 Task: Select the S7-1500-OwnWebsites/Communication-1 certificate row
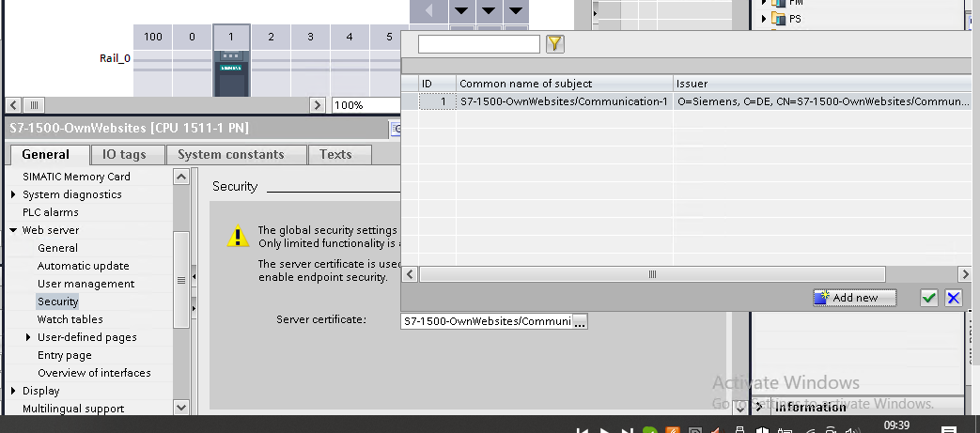[x=563, y=101]
